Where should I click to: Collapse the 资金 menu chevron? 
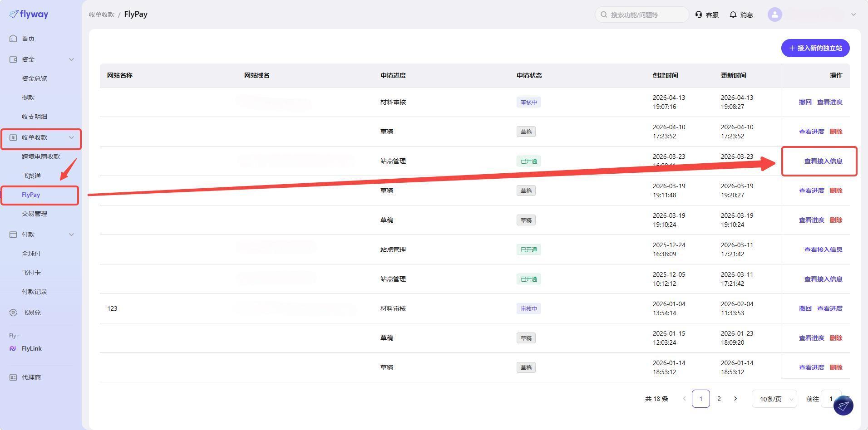coord(71,59)
